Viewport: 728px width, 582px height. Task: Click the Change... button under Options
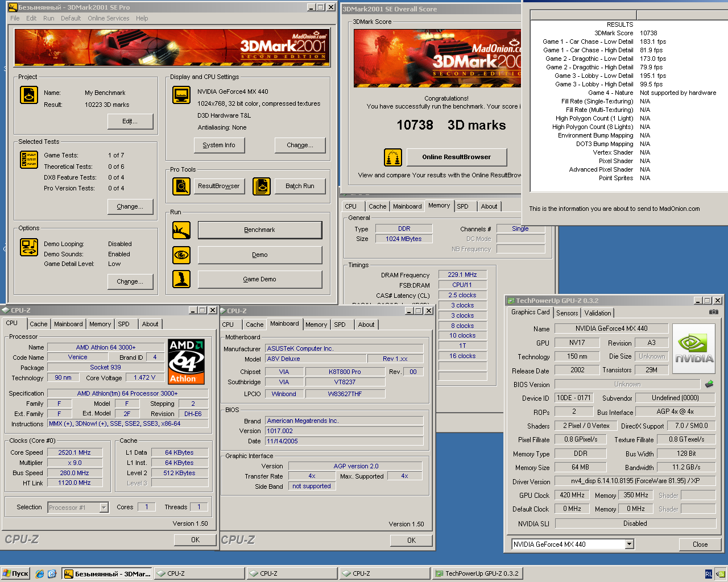pyautogui.click(x=130, y=282)
